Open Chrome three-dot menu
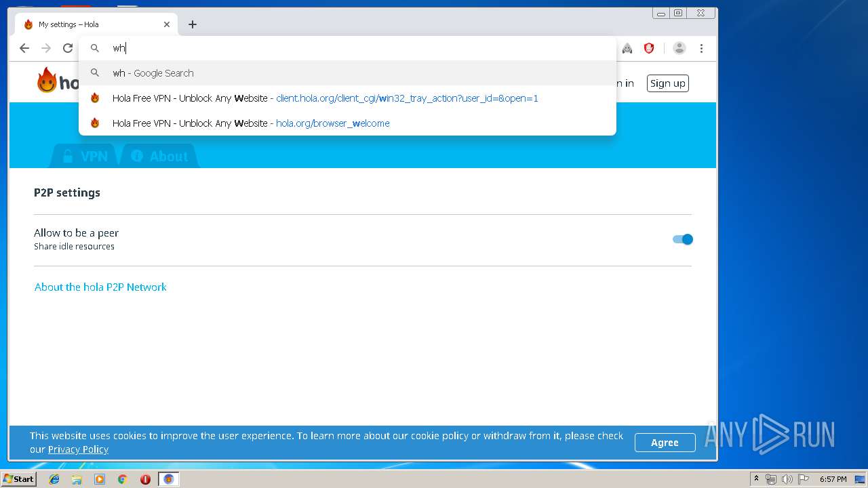The width and height of the screenshot is (868, 488). 702,48
